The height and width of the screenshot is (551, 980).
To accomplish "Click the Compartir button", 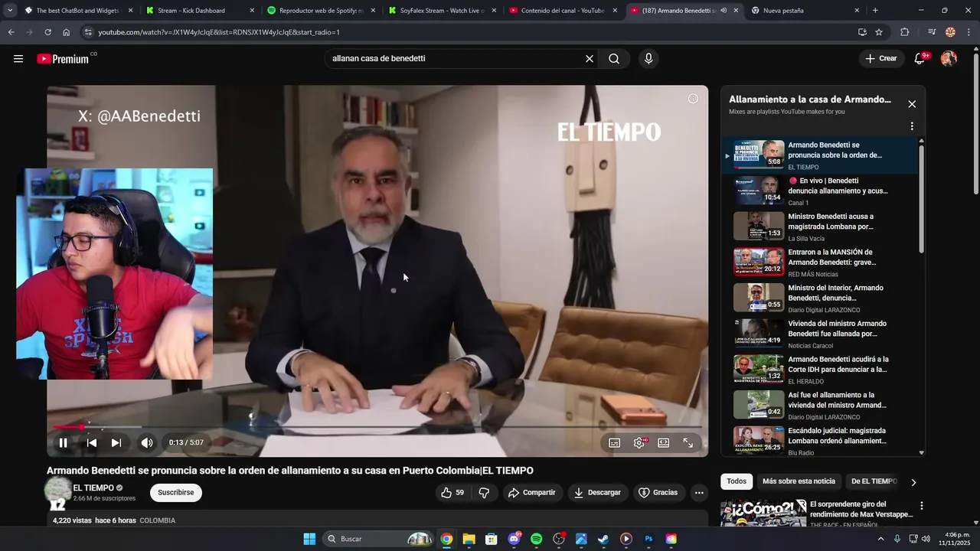I will [x=531, y=493].
